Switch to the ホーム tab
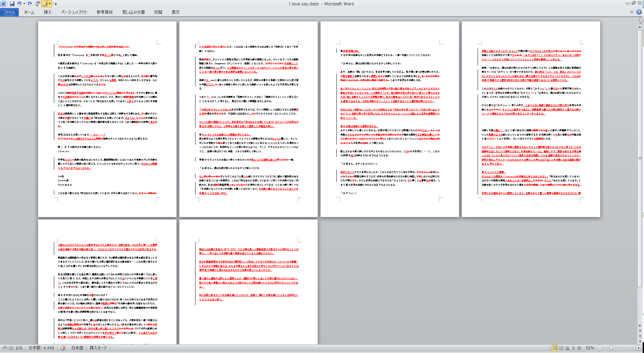The height and width of the screenshot is (353, 644). click(x=29, y=12)
